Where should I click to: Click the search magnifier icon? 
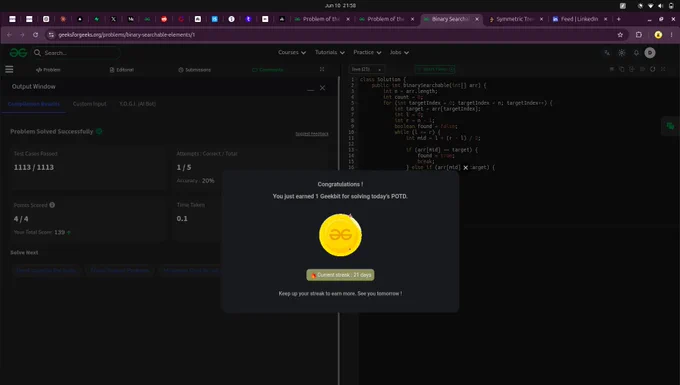point(37,52)
